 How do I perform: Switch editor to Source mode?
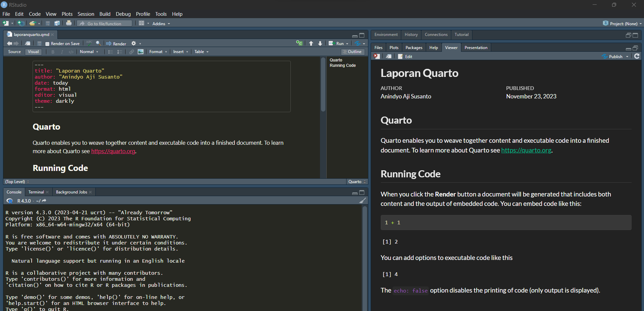(14, 52)
